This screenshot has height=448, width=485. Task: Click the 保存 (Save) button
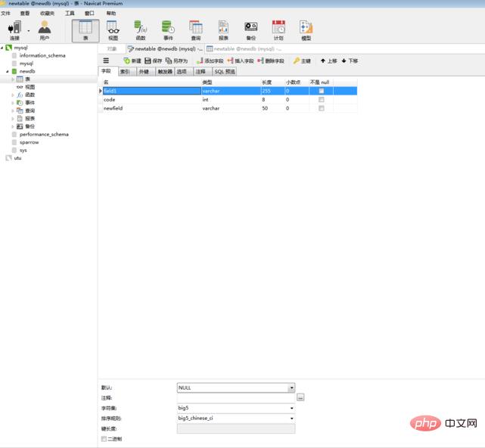153,61
